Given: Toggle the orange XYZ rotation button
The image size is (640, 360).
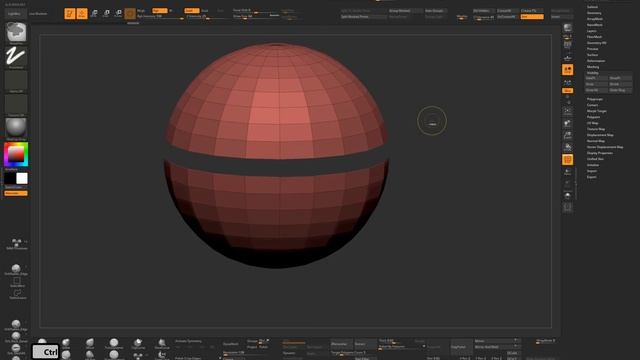Looking at the screenshot, I should (x=568, y=91).
